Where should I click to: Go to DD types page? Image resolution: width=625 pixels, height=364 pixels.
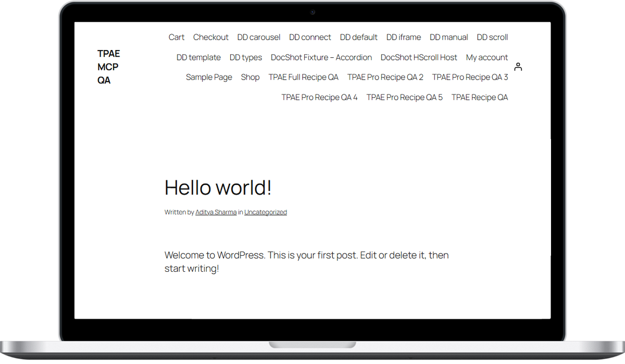(246, 57)
